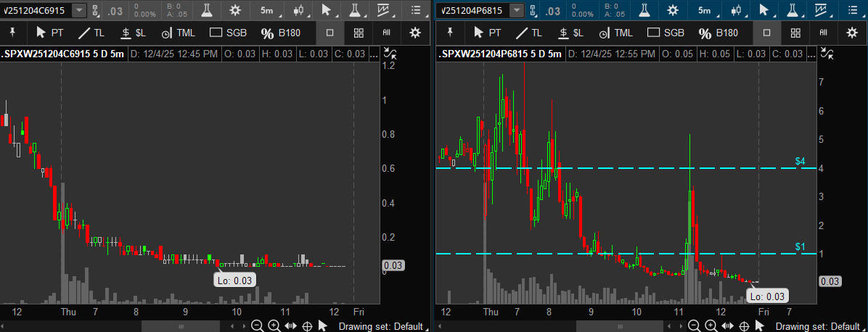
Task: Expand Drawing set: Default menu in left chart
Action: pos(382,326)
